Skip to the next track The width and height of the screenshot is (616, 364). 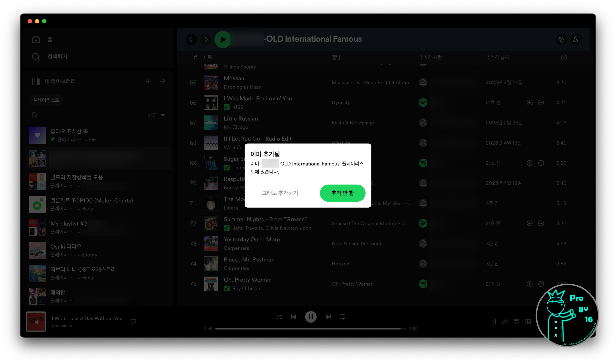328,317
